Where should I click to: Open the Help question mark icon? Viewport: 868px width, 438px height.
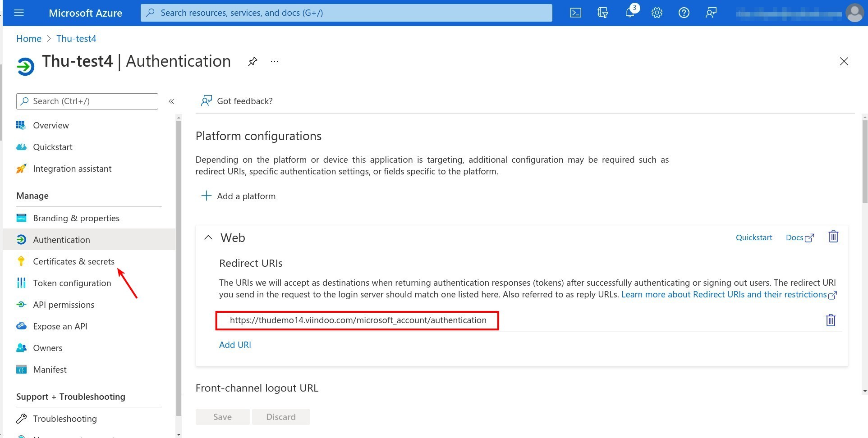[x=684, y=13]
